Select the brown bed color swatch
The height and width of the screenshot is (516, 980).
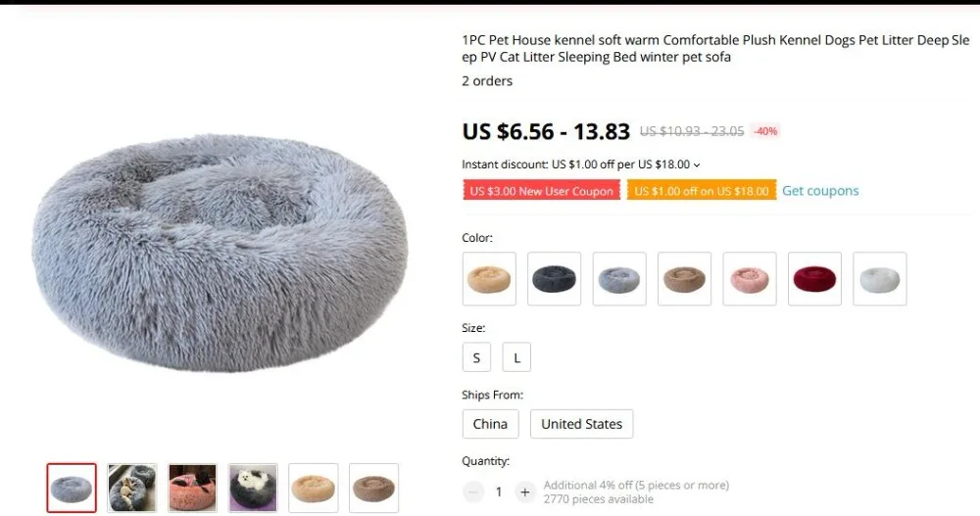pyautogui.click(x=684, y=279)
